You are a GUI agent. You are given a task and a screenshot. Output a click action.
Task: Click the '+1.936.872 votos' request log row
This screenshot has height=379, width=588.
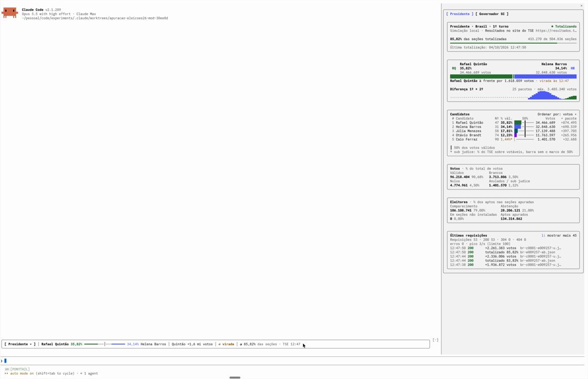pyautogui.click(x=506, y=265)
